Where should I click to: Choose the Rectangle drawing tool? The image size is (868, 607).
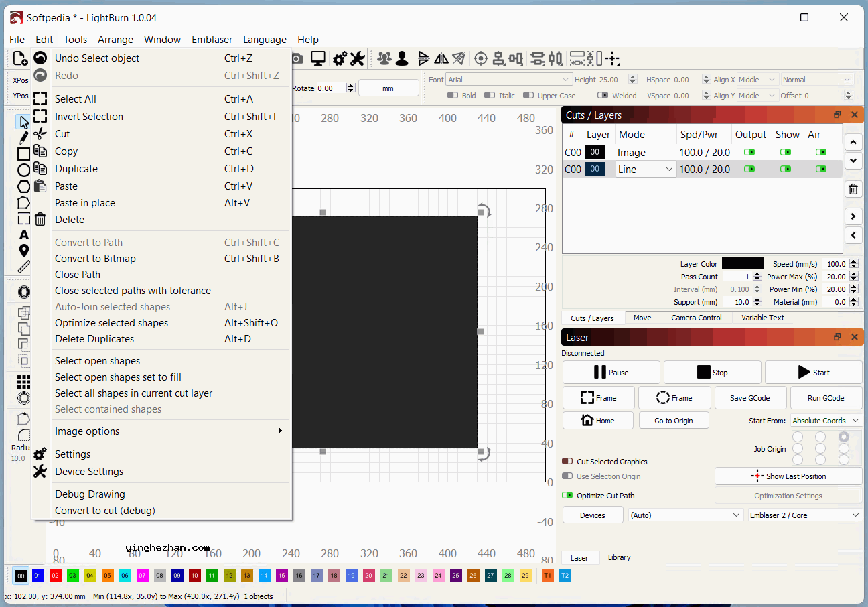[x=24, y=154]
